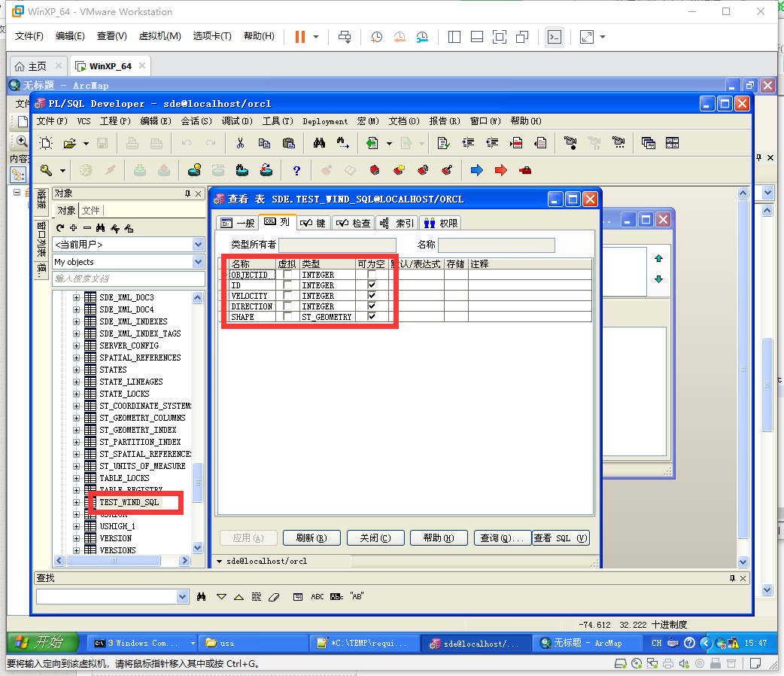Enable 可为空 for the OBJECTID column
This screenshot has width=784, height=676.
(372, 275)
